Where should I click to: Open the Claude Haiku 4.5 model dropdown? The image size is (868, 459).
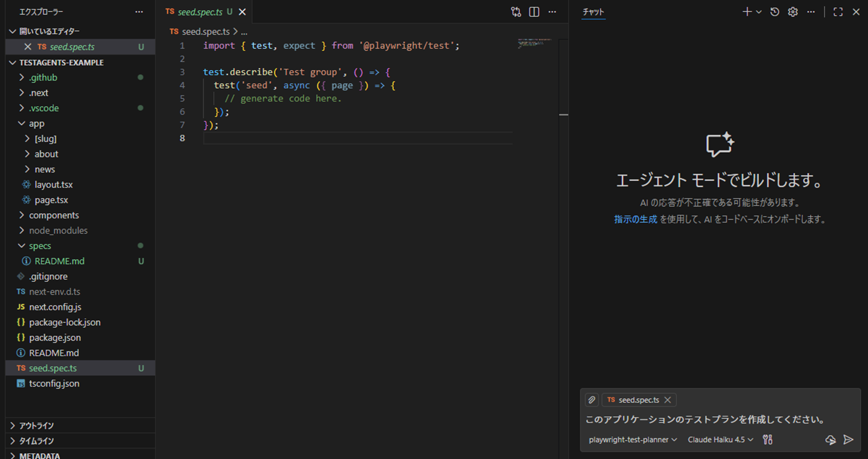point(720,440)
